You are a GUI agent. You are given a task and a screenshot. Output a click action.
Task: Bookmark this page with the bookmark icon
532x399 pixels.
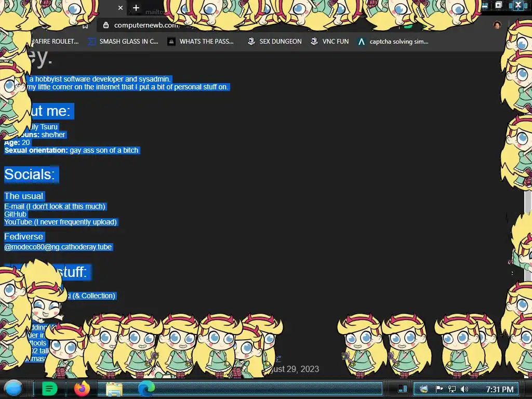click(x=85, y=26)
